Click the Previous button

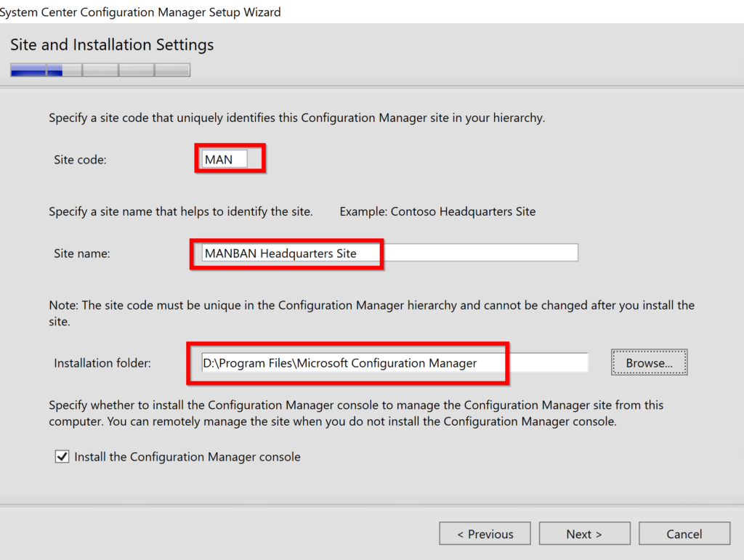coord(485,533)
